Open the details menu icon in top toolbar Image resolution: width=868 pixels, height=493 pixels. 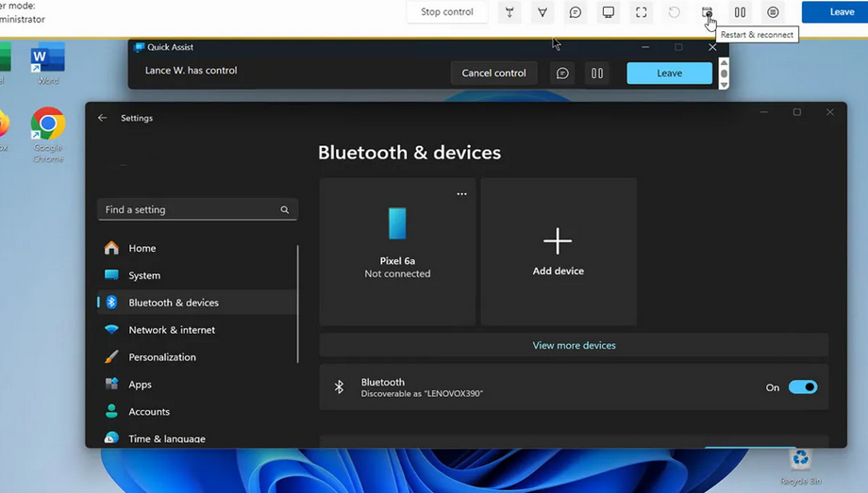(x=773, y=12)
